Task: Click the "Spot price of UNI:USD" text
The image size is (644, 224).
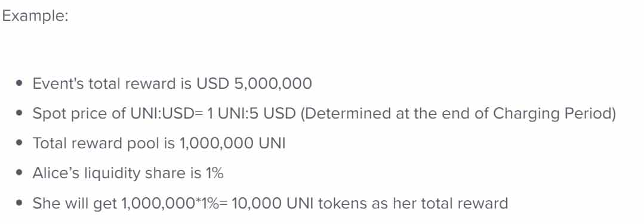Action: pyautogui.click(x=115, y=114)
